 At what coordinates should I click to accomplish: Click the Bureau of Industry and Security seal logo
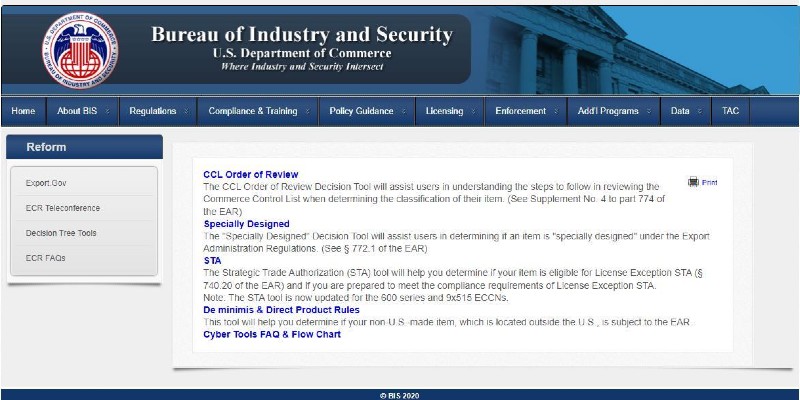pyautogui.click(x=80, y=50)
